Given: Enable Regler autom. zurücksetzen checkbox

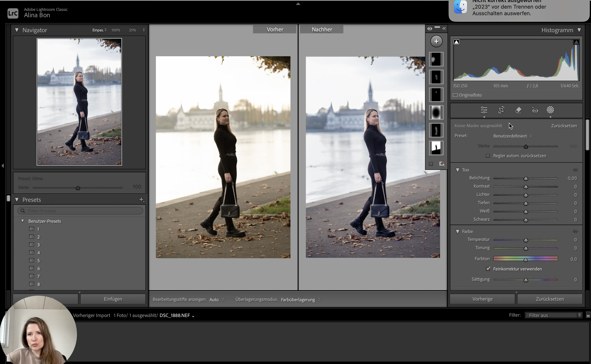Looking at the screenshot, I should pyautogui.click(x=488, y=156).
